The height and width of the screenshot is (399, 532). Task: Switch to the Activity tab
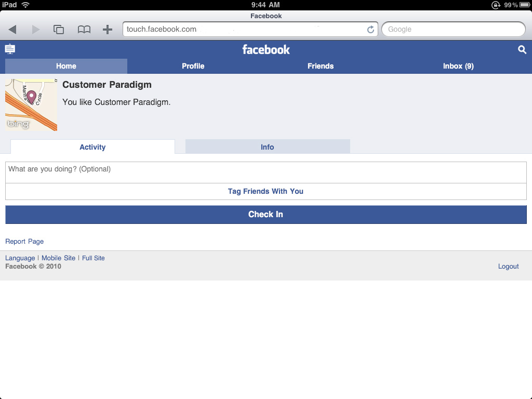click(x=92, y=147)
